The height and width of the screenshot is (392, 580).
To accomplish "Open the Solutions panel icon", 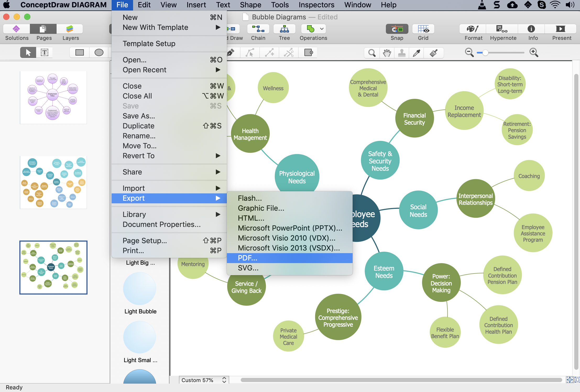I will tap(17, 29).
